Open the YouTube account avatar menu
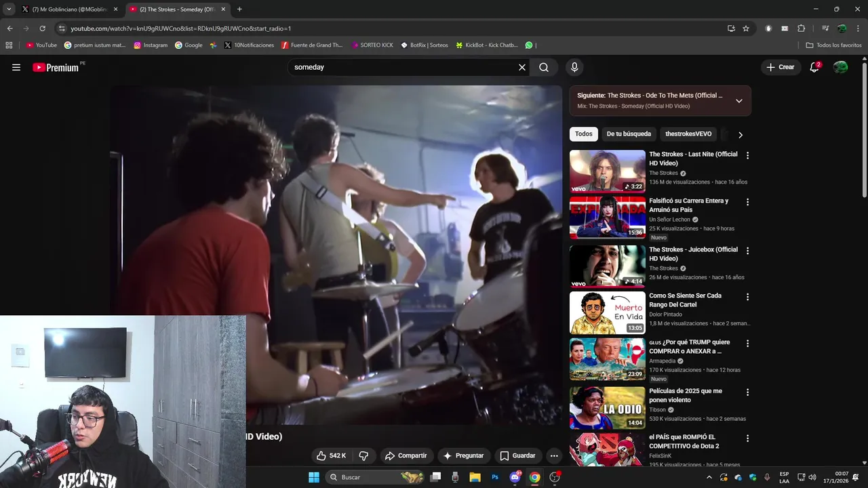The height and width of the screenshot is (488, 868). tap(840, 67)
